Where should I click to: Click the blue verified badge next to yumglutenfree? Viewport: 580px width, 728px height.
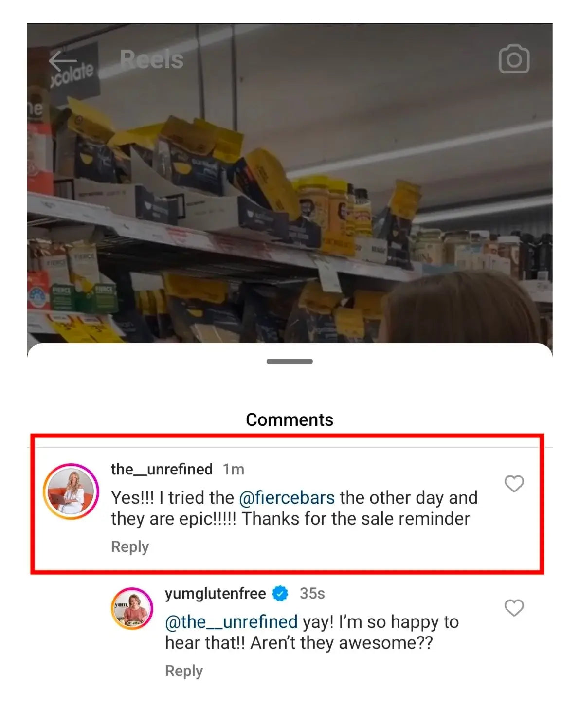click(x=280, y=594)
